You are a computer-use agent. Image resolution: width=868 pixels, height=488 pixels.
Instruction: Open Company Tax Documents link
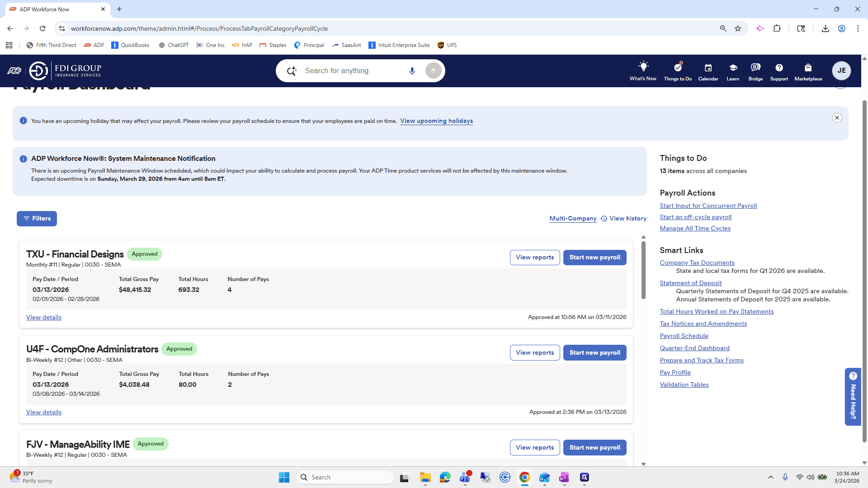point(697,263)
